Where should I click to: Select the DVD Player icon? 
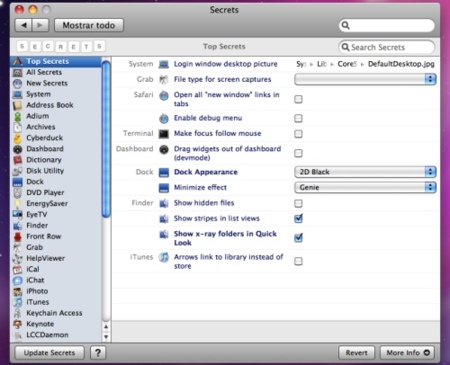(x=17, y=193)
